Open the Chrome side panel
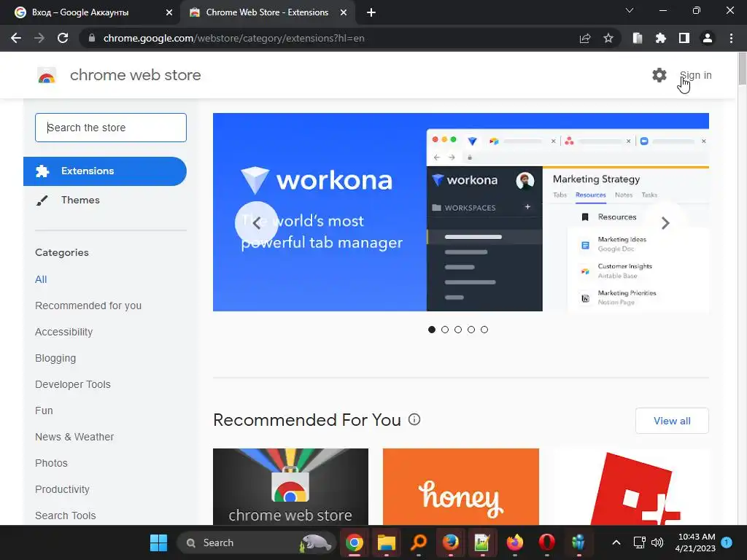 coord(684,38)
